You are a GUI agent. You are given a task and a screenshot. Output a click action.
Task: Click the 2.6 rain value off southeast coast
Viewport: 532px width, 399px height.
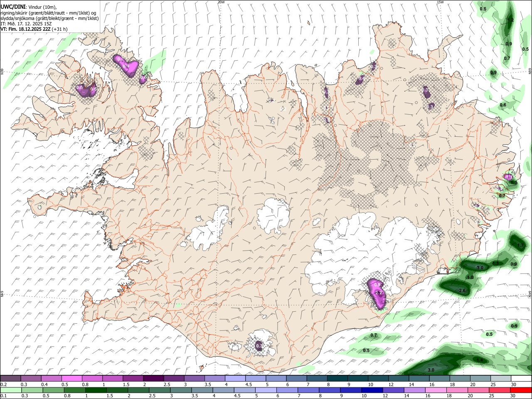[x=462, y=291]
